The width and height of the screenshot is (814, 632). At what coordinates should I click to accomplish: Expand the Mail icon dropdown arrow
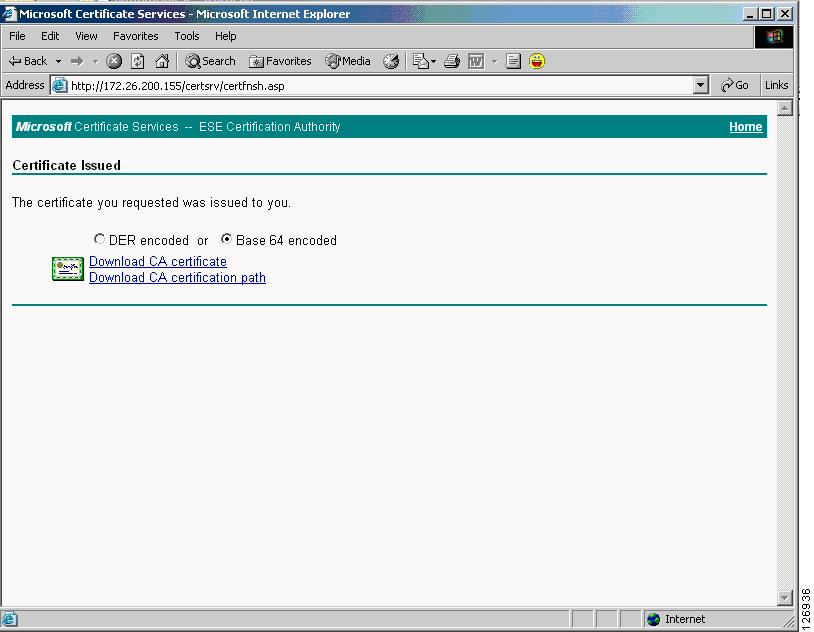pos(433,61)
